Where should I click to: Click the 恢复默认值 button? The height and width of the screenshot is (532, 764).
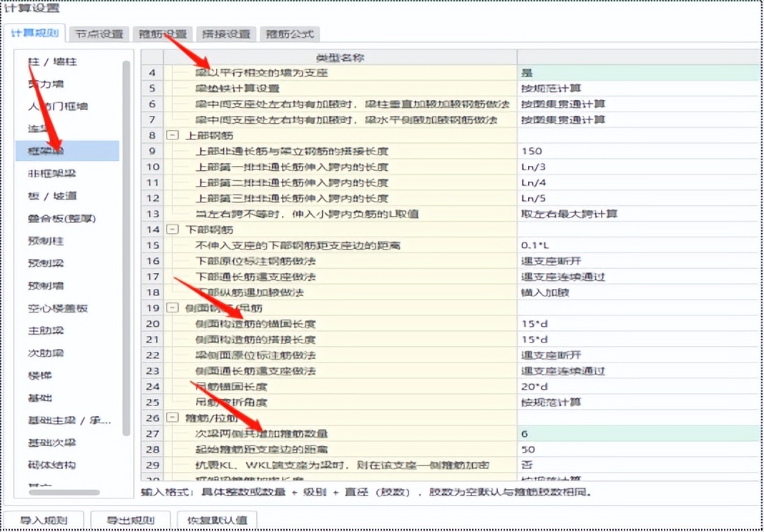(217, 520)
